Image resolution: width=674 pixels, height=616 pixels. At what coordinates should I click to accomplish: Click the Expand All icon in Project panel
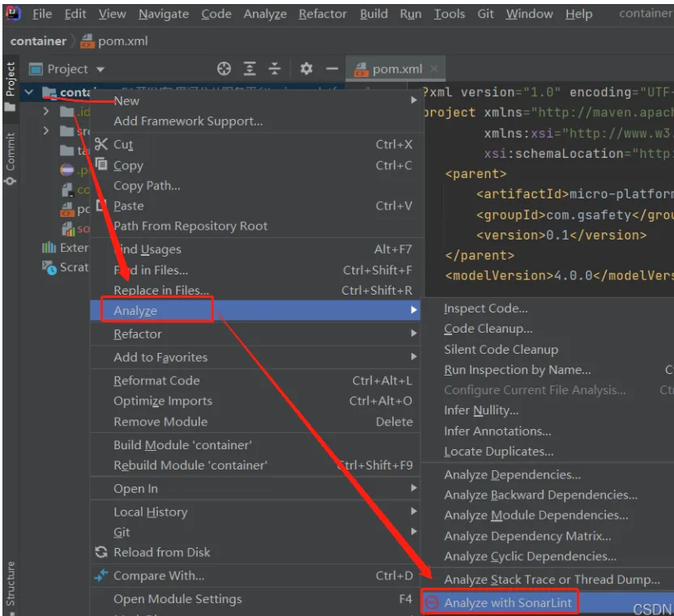[x=250, y=69]
